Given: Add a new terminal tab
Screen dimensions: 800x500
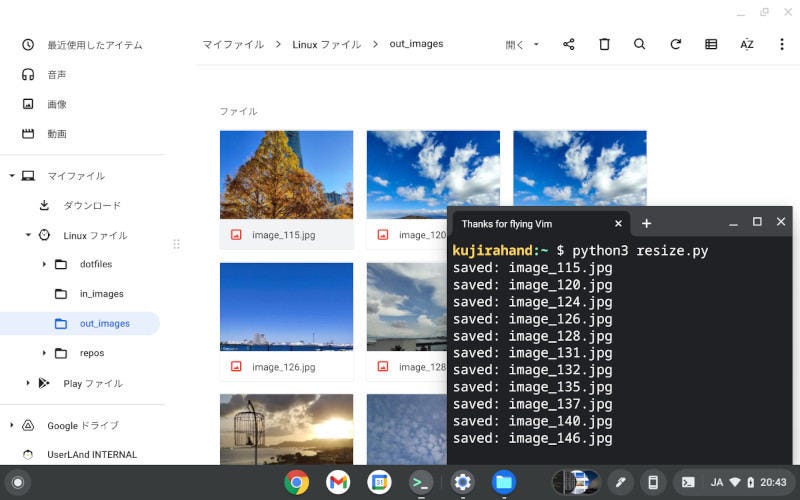Looking at the screenshot, I should pyautogui.click(x=646, y=223).
